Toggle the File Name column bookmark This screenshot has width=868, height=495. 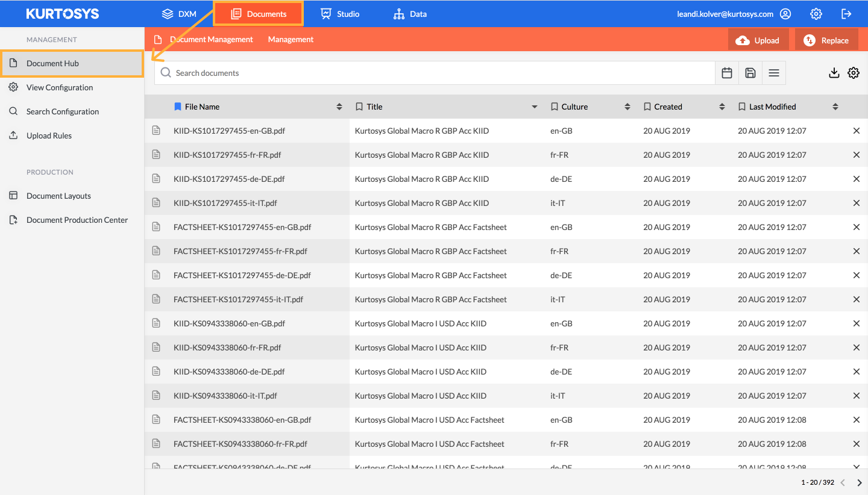(177, 107)
